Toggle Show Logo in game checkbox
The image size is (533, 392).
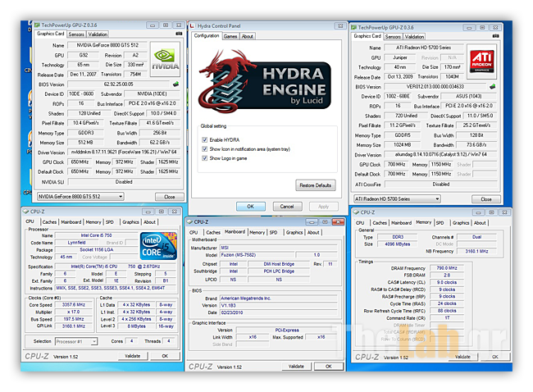click(x=205, y=158)
